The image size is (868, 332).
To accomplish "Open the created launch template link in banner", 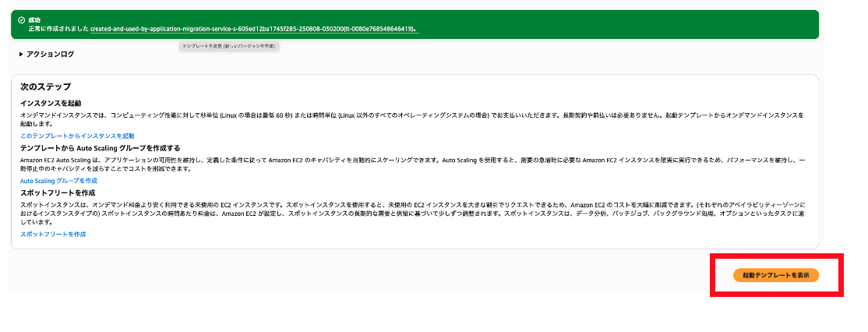I will point(255,28).
